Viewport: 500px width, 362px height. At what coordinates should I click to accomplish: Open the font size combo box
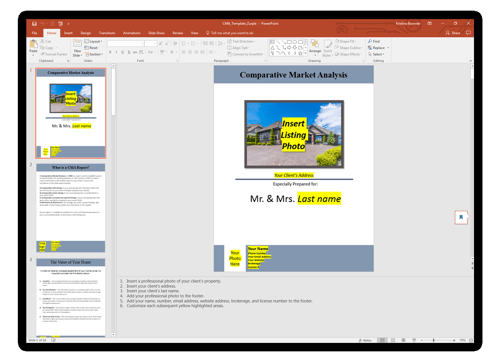point(151,44)
